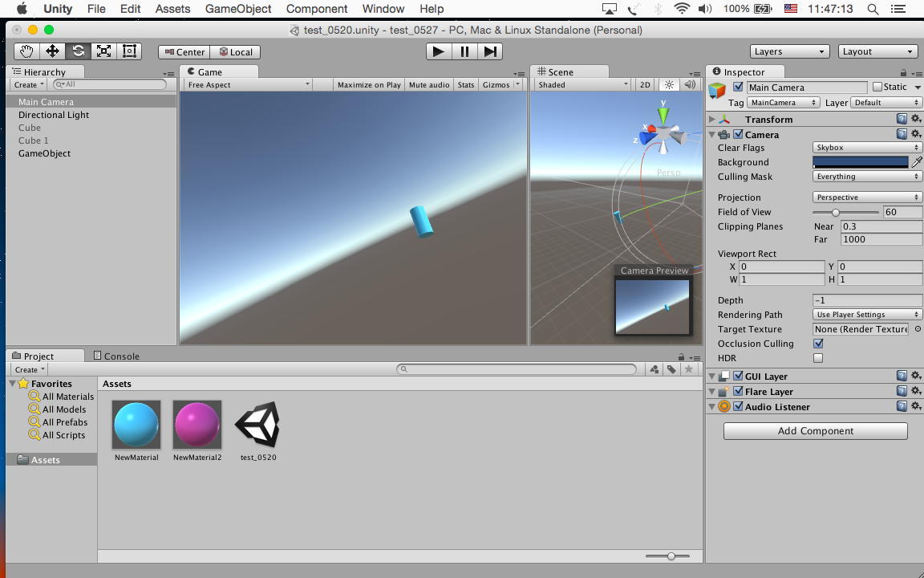This screenshot has height=578, width=924.
Task: Toggle the Static checkbox
Action: coord(877,87)
